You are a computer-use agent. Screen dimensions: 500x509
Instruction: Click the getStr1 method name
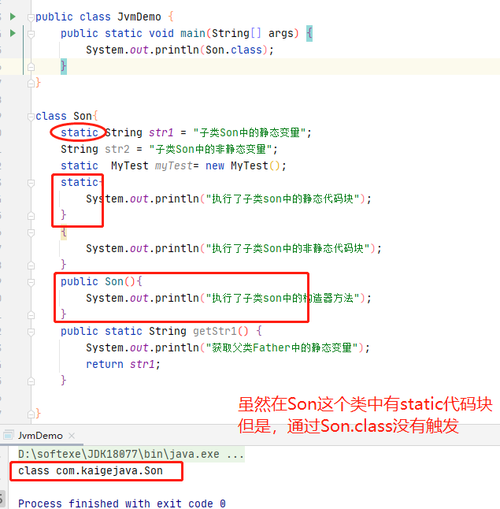215,331
